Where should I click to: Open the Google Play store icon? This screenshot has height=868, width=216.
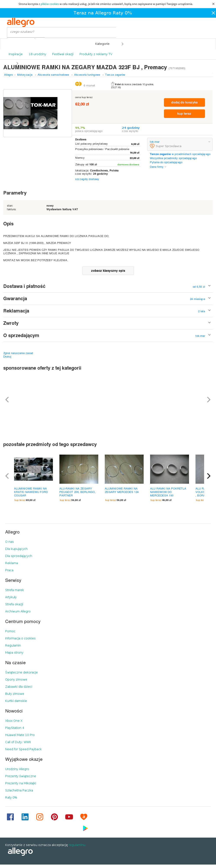(85, 828)
